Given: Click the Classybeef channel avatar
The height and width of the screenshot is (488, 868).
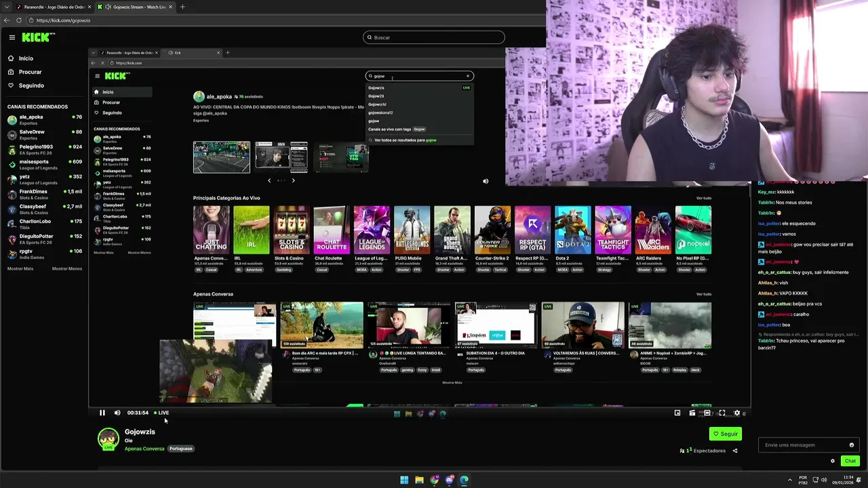Looking at the screenshot, I should (x=12, y=209).
